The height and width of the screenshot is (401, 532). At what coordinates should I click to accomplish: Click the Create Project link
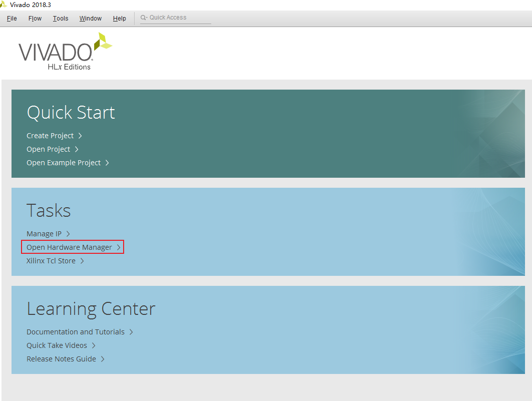coord(50,136)
